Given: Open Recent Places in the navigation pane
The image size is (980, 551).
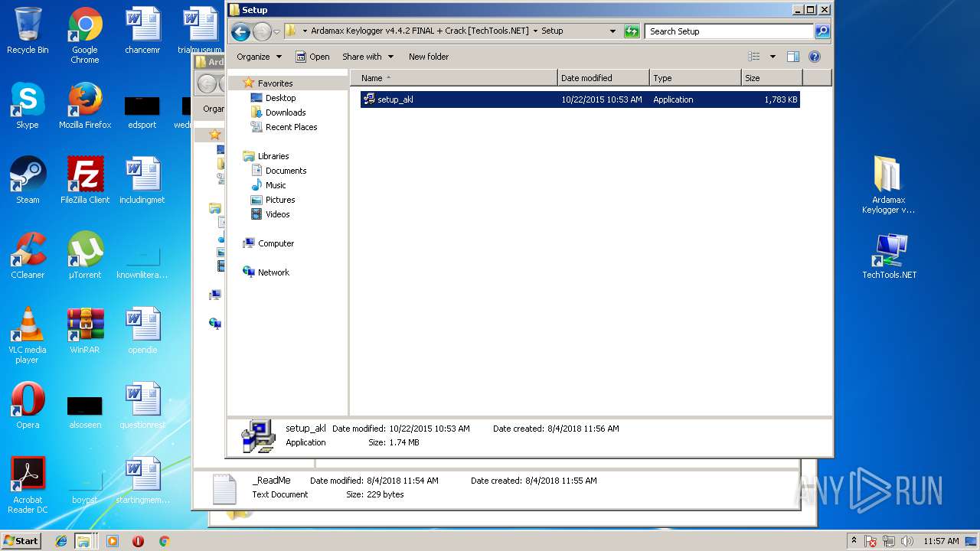Looking at the screenshot, I should (291, 127).
